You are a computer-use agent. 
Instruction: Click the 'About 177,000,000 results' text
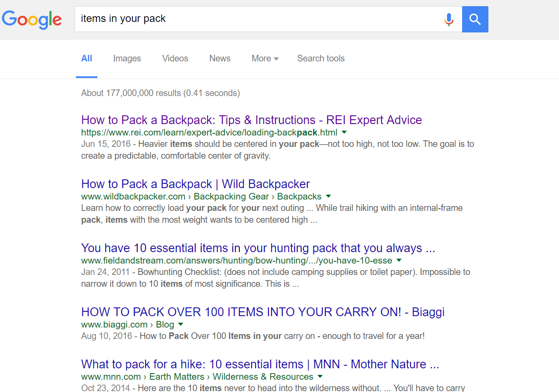click(x=160, y=93)
